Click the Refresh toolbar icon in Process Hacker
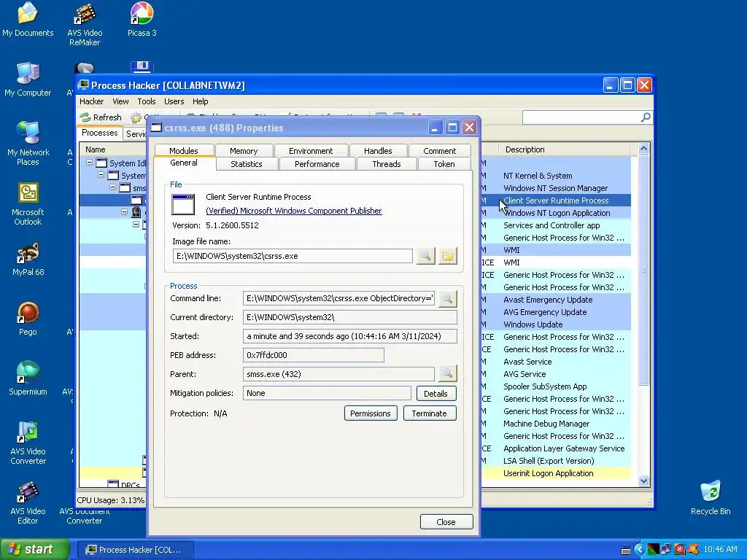 [x=85, y=117]
